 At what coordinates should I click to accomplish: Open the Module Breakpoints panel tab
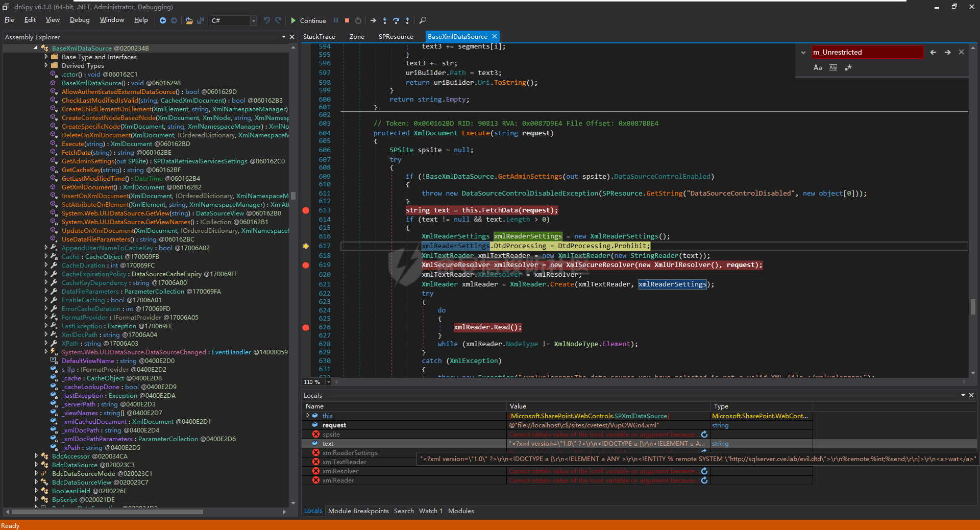pos(358,511)
